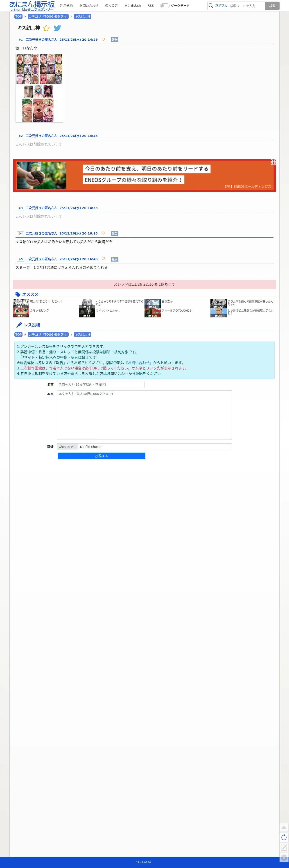Click anchor number >>1
Viewport: 289px width, 868px height.
(20, 40)
